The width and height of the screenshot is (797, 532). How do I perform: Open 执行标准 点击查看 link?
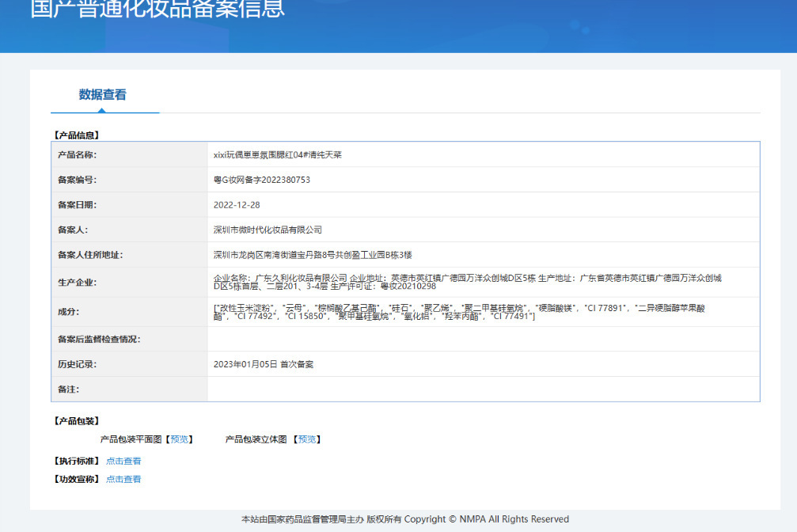(x=123, y=462)
